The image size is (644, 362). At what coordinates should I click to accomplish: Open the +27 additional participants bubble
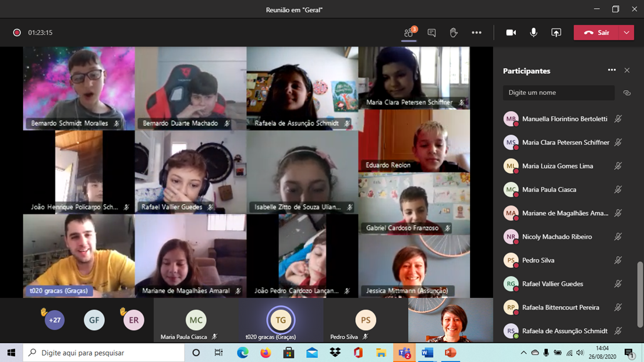pyautogui.click(x=55, y=320)
